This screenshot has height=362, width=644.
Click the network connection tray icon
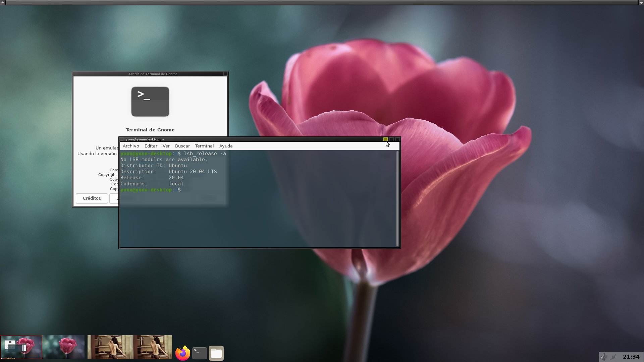pyautogui.click(x=613, y=357)
